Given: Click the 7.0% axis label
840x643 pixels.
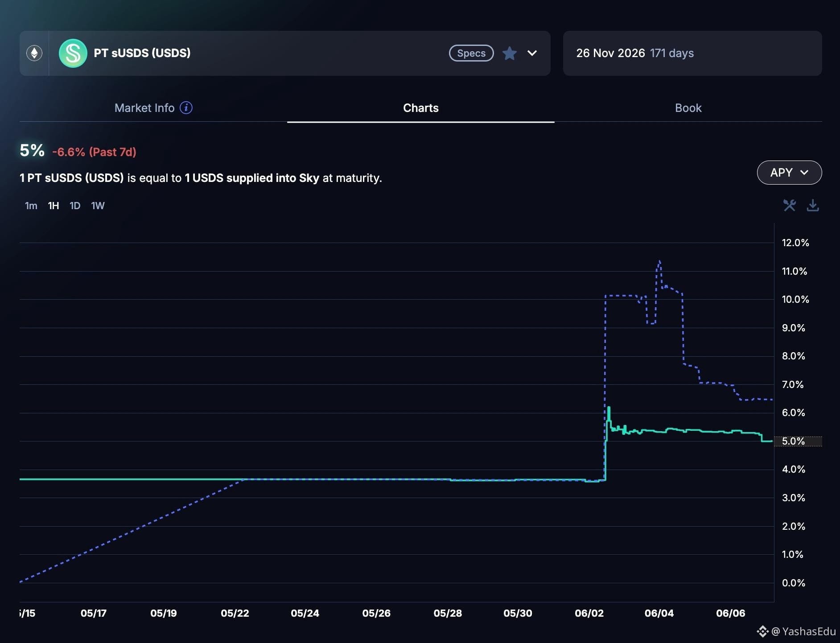Looking at the screenshot, I should click(x=793, y=384).
